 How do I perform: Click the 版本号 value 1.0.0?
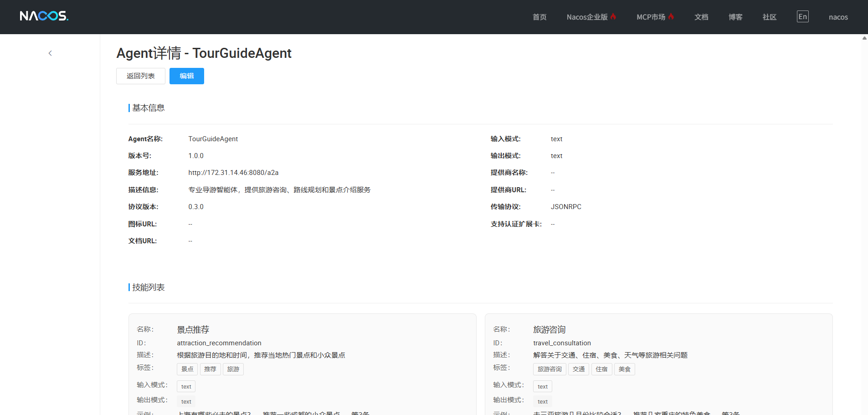[196, 156]
